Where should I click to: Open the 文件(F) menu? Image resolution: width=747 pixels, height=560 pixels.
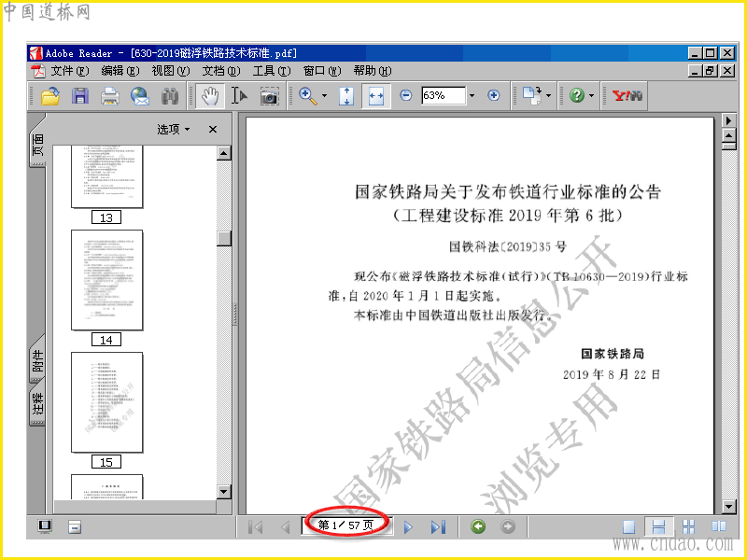click(69, 71)
